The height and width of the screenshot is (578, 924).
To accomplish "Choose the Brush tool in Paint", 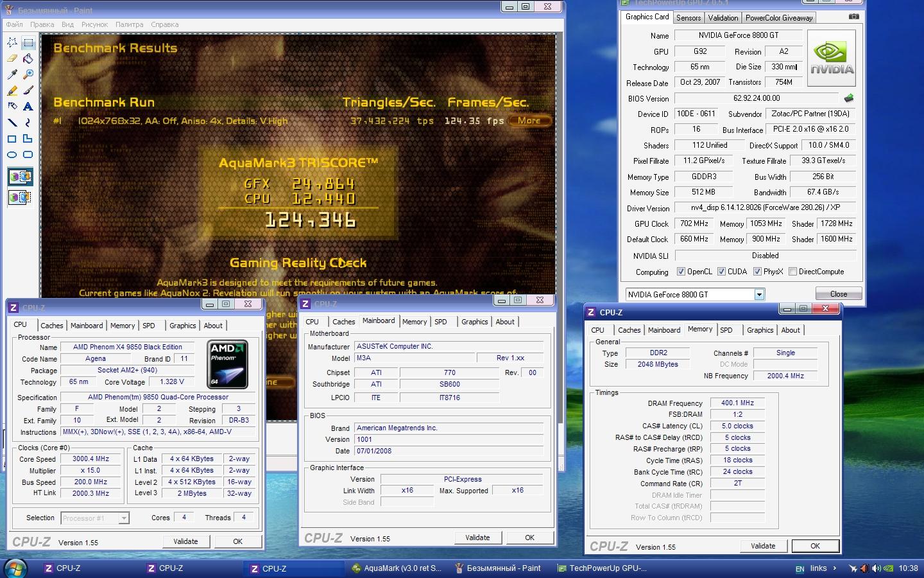I will pos(28,91).
